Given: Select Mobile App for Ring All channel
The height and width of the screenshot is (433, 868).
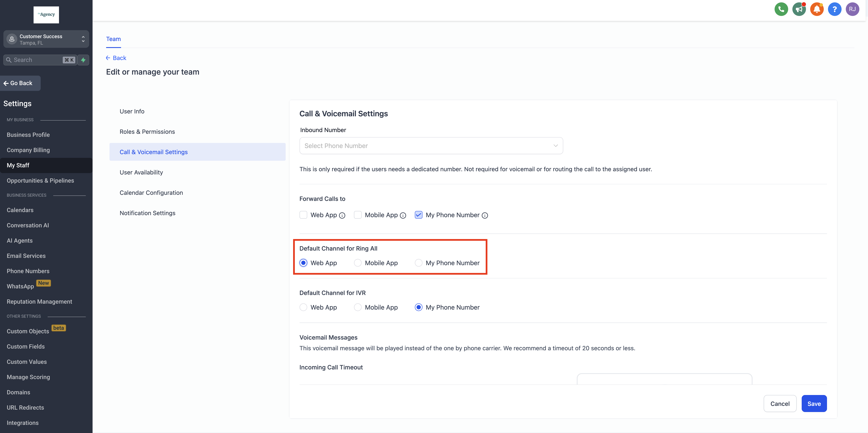Looking at the screenshot, I should (x=358, y=263).
